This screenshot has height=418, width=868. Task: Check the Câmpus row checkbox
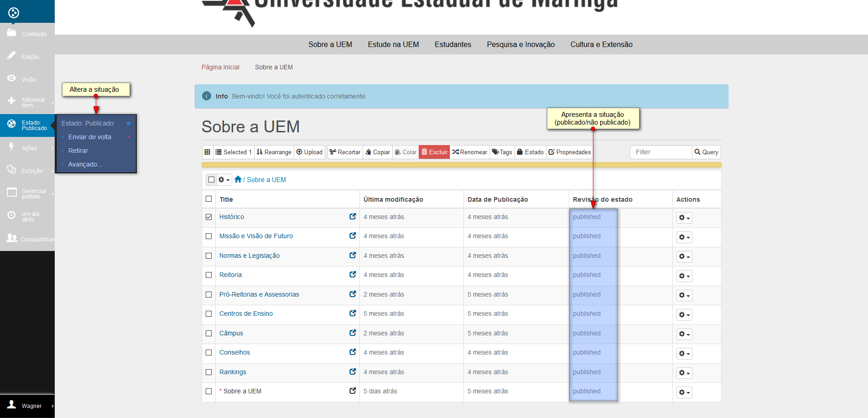[209, 333]
